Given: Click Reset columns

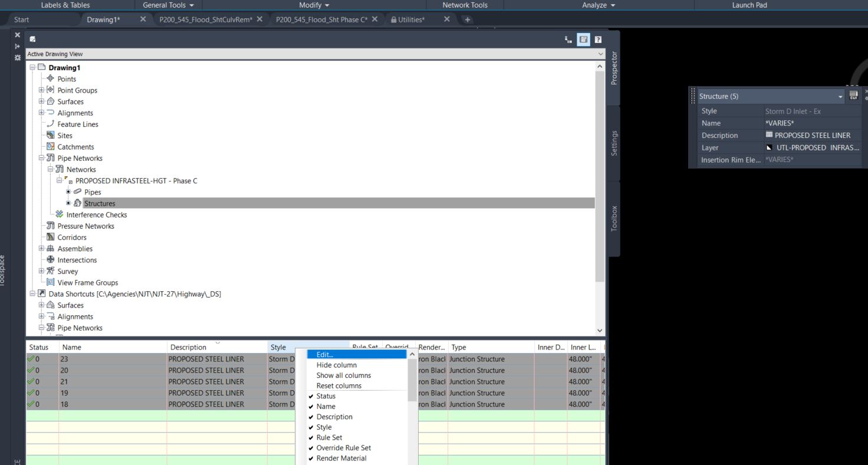Looking at the screenshot, I should (337, 385).
